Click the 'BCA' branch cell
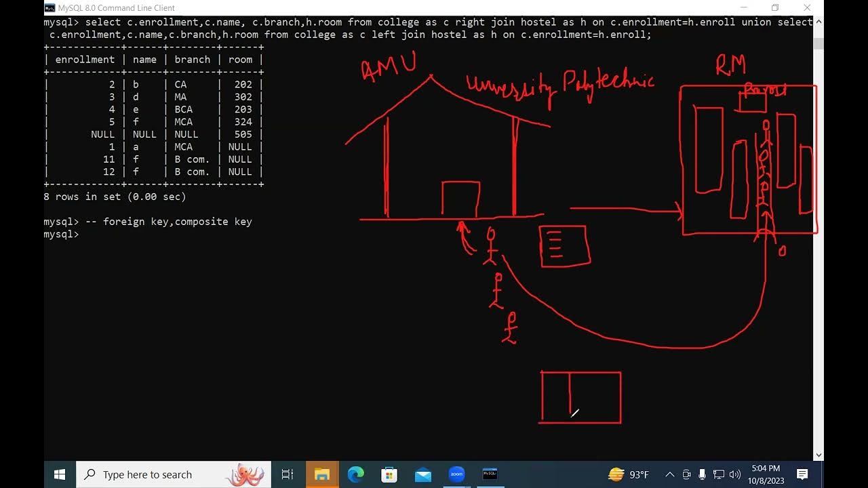 (183, 109)
